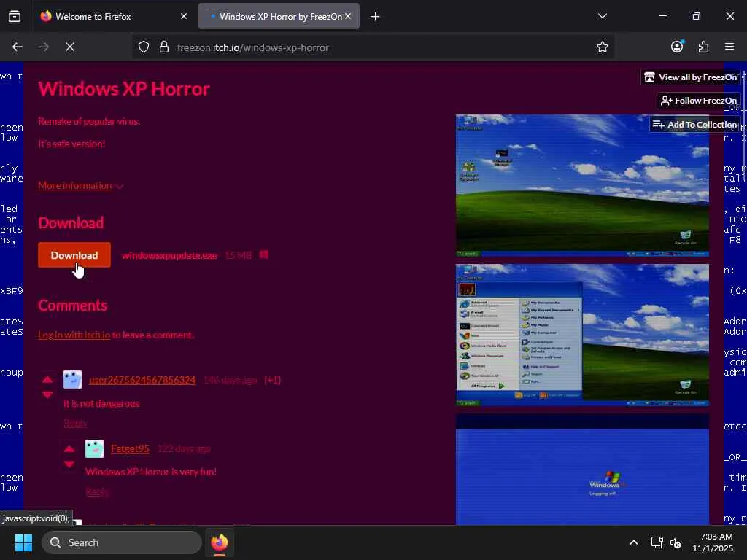Open the network status tray icon
The image size is (747, 560).
(657, 542)
